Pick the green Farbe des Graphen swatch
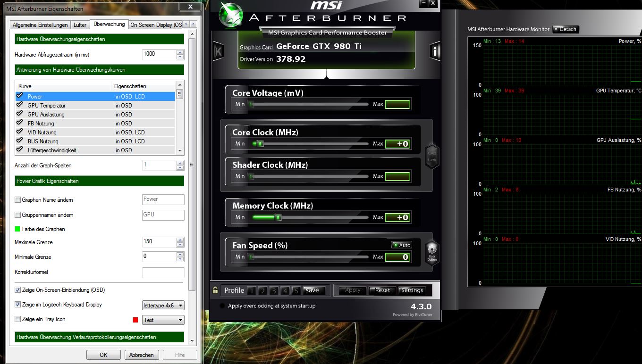The image size is (642, 364). point(17,229)
